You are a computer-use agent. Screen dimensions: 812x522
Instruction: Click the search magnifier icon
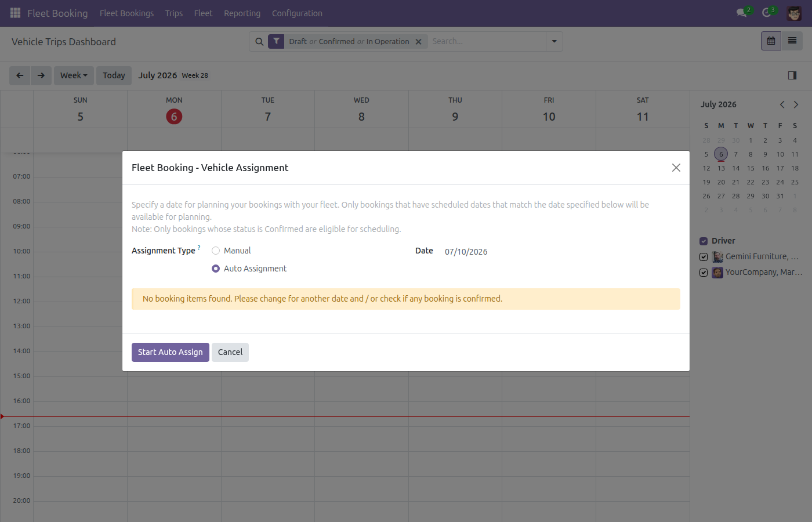pyautogui.click(x=259, y=41)
